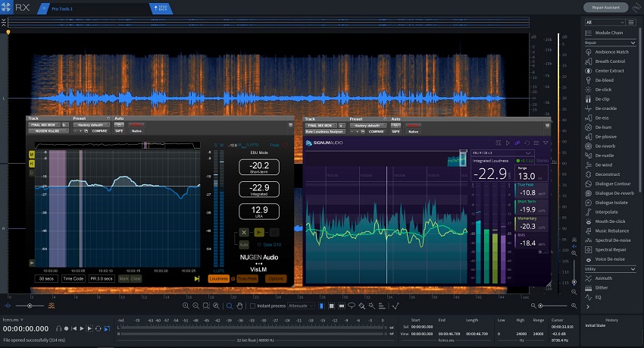Toggle Gate G10 in VisLM

pos(269,244)
